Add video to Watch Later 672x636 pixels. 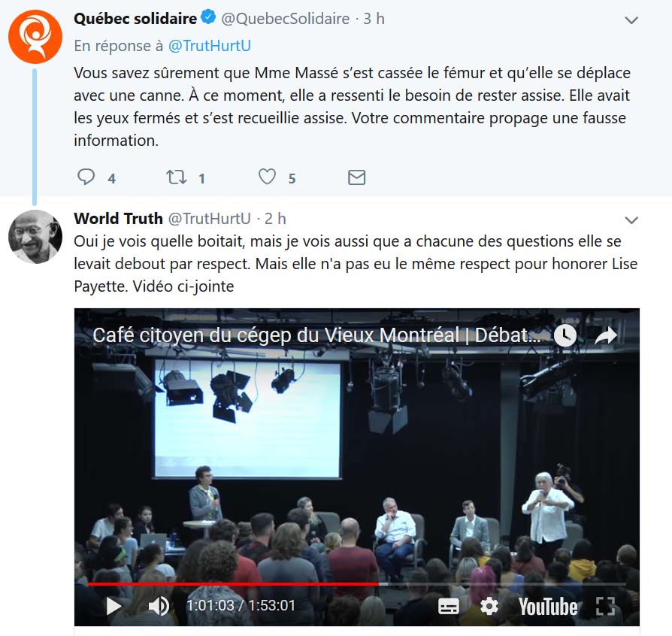pos(565,335)
